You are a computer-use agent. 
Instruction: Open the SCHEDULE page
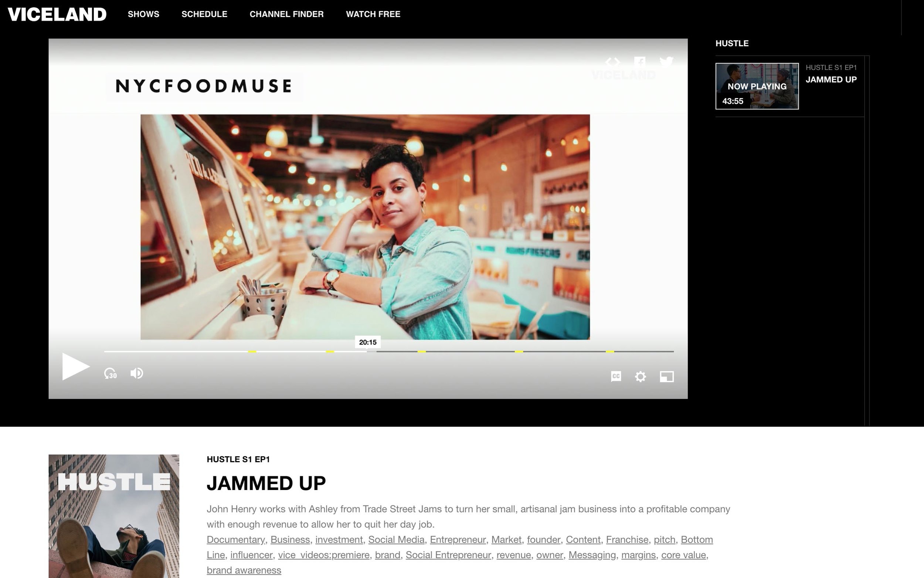coord(204,14)
